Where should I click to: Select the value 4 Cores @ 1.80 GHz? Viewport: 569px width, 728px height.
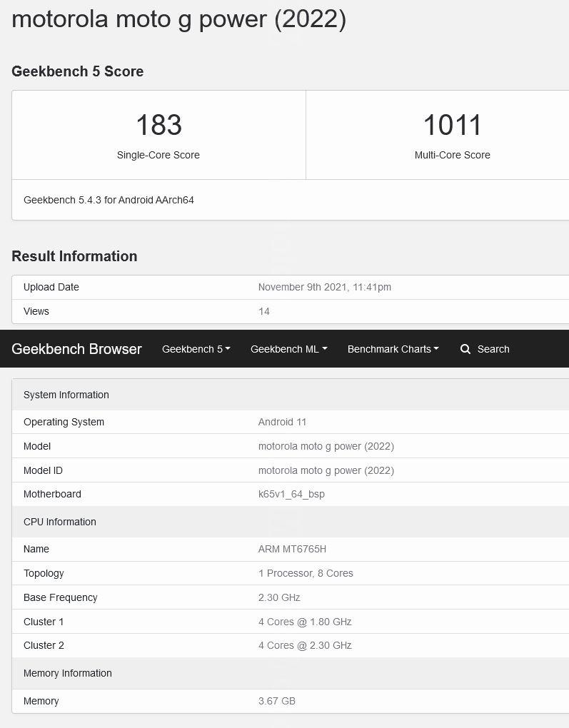305,622
